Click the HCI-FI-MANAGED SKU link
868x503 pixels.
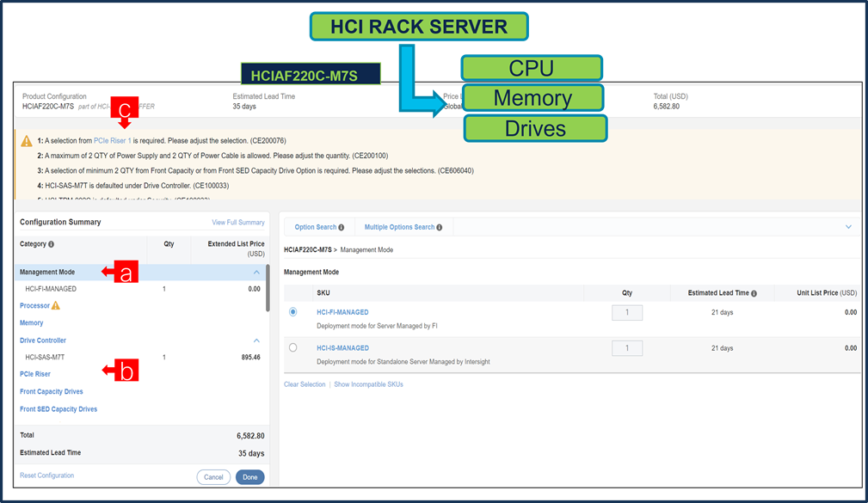342,313
